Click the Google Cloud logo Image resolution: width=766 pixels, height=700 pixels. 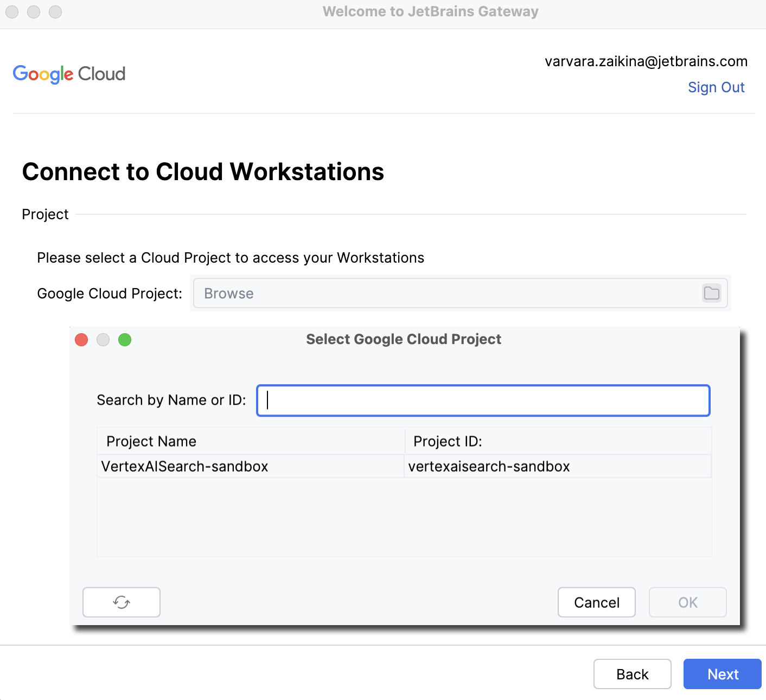(68, 74)
